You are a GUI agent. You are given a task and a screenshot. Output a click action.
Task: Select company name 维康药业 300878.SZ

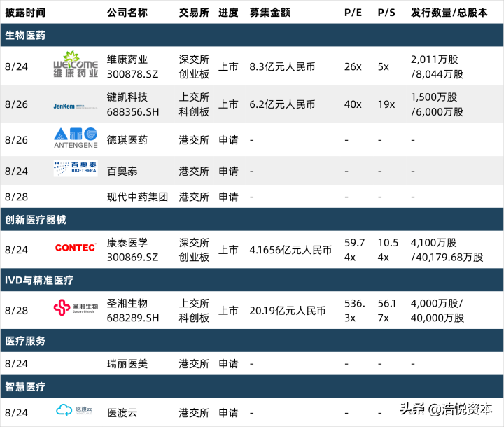click(x=133, y=66)
